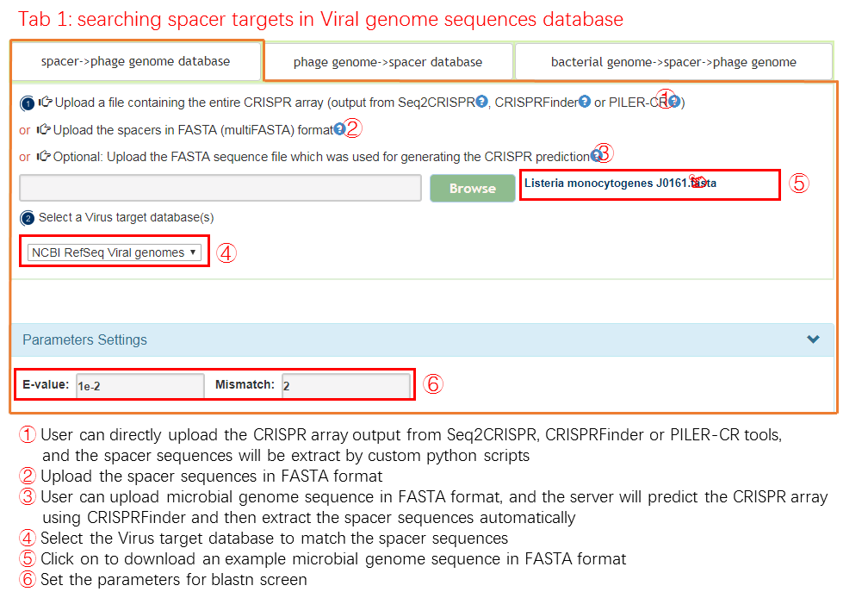Select spacer->phage genome database tab
Image resolution: width=868 pixels, height=598 pixels.
click(x=135, y=61)
